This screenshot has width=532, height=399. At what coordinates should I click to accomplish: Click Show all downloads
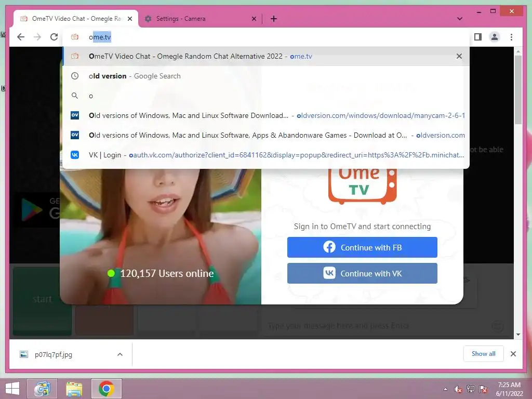tap(484, 354)
